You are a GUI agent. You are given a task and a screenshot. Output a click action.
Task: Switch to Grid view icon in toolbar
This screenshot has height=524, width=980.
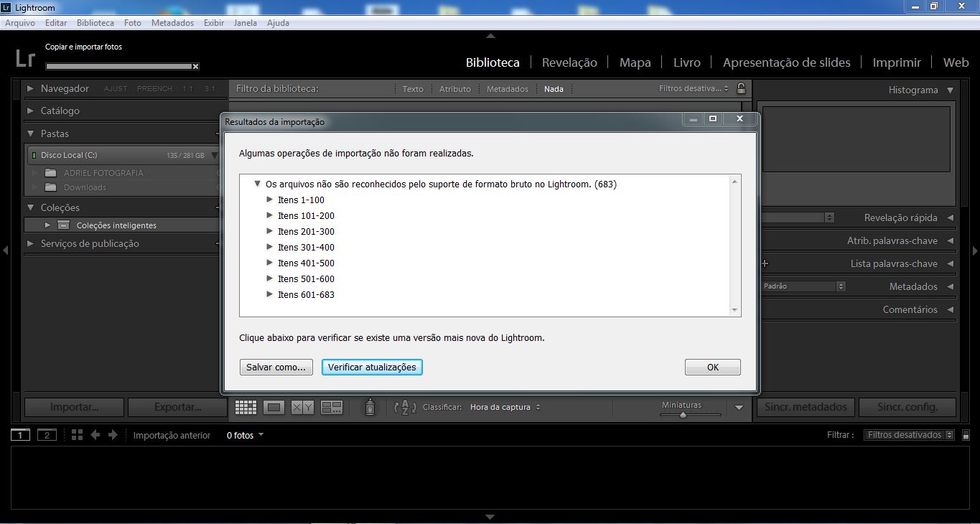(246, 407)
